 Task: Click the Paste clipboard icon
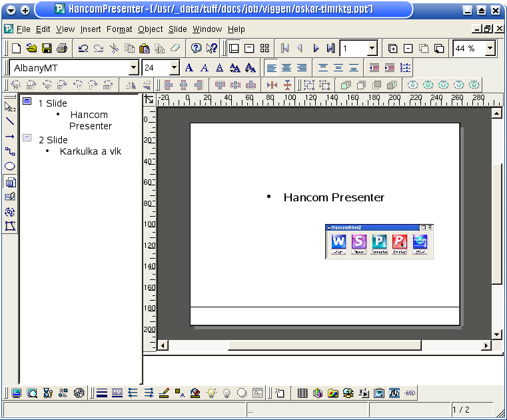pos(144,49)
